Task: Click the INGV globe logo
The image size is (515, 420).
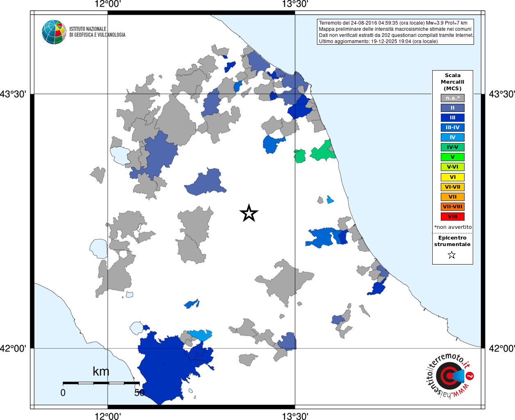Action: click(x=54, y=32)
